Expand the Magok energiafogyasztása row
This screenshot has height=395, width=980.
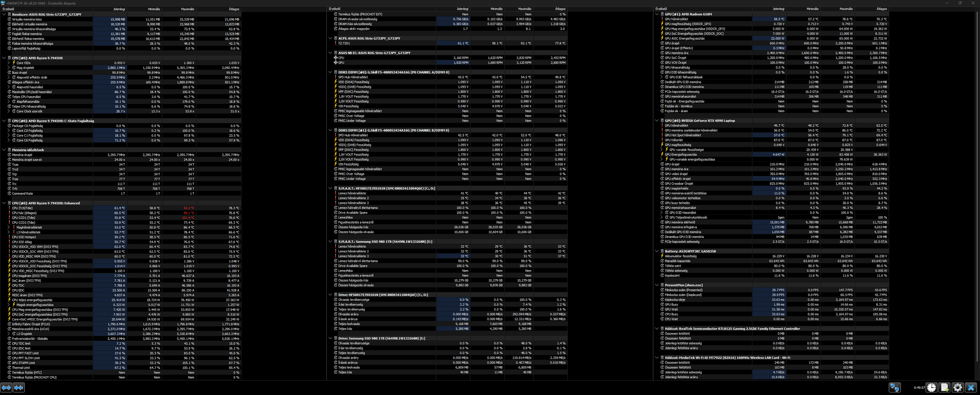pyautogui.click(x=9, y=304)
